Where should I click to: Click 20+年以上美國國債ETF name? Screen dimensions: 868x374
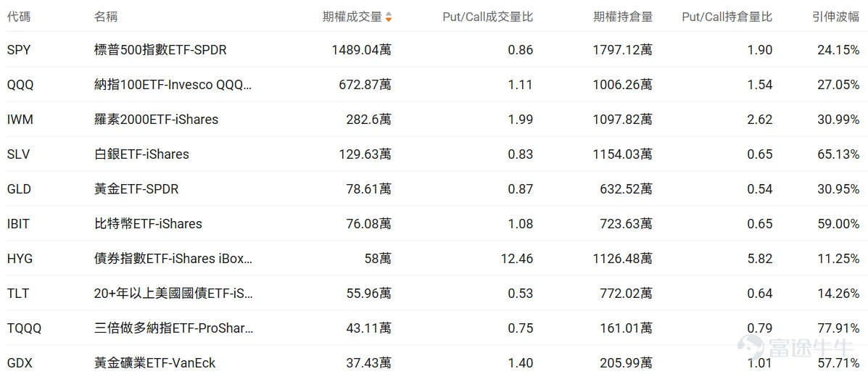[x=173, y=294]
